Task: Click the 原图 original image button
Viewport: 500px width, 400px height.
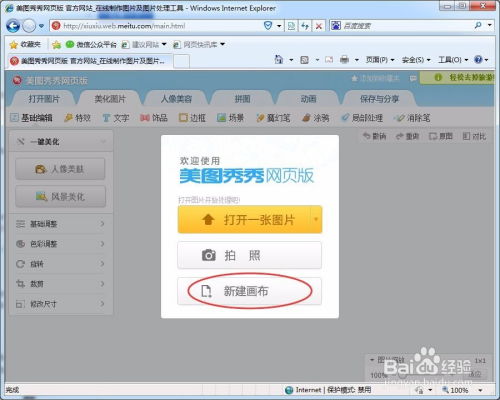Action: coord(441,136)
